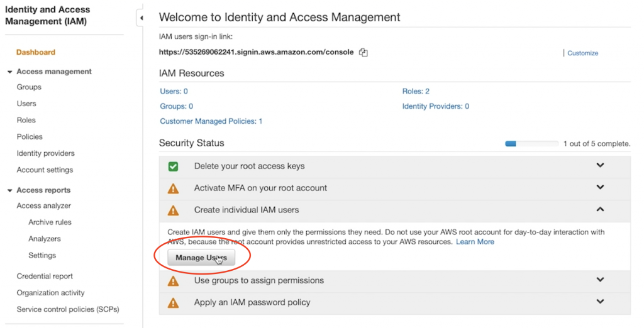This screenshot has height=328, width=644.
Task: Click 'Create individual IAM users' row title
Action: 247,210
